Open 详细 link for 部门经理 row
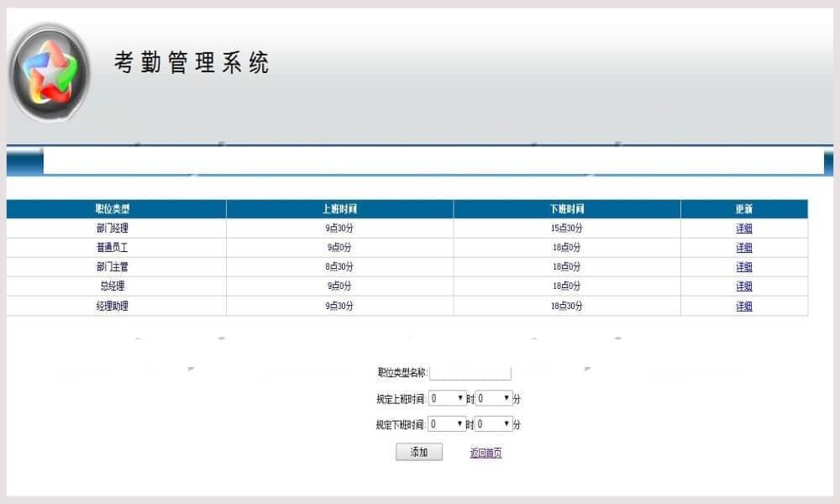 (743, 228)
